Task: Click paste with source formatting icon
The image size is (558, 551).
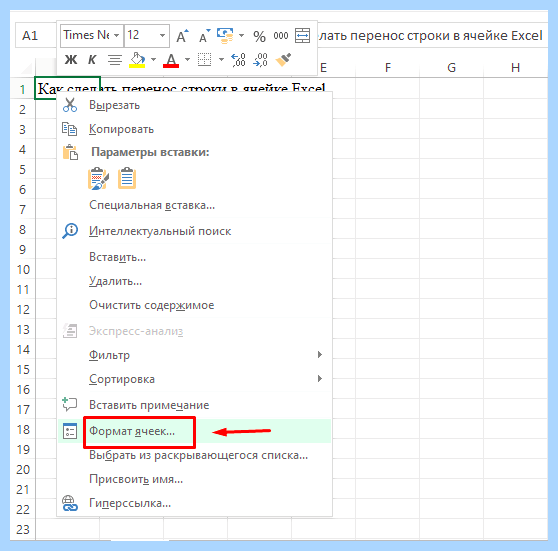Action: [x=98, y=178]
